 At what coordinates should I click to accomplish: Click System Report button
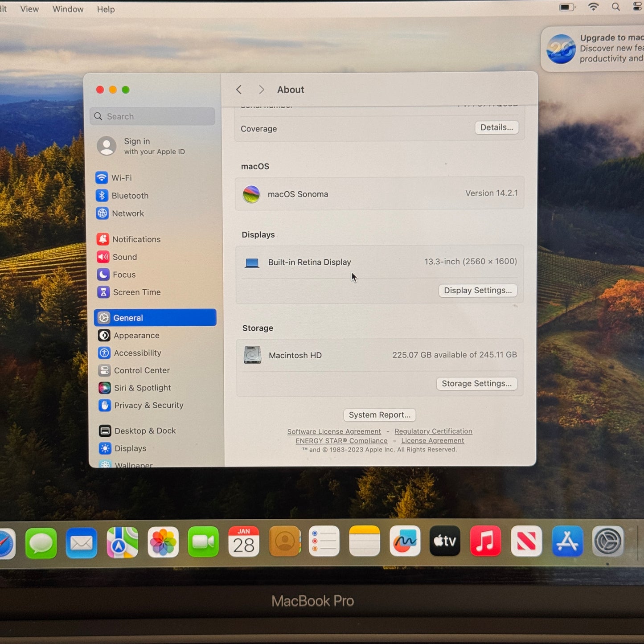click(x=380, y=415)
